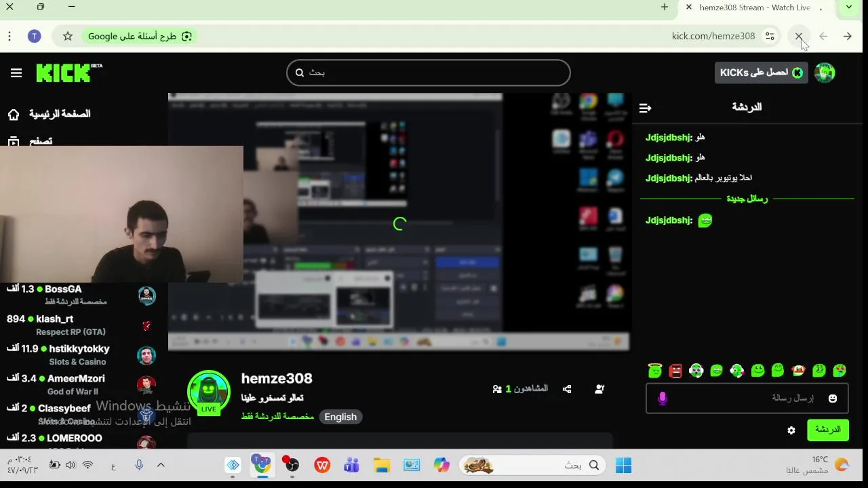Open Classybeef channel in sidebar
The width and height of the screenshot is (868, 488).
81,414
